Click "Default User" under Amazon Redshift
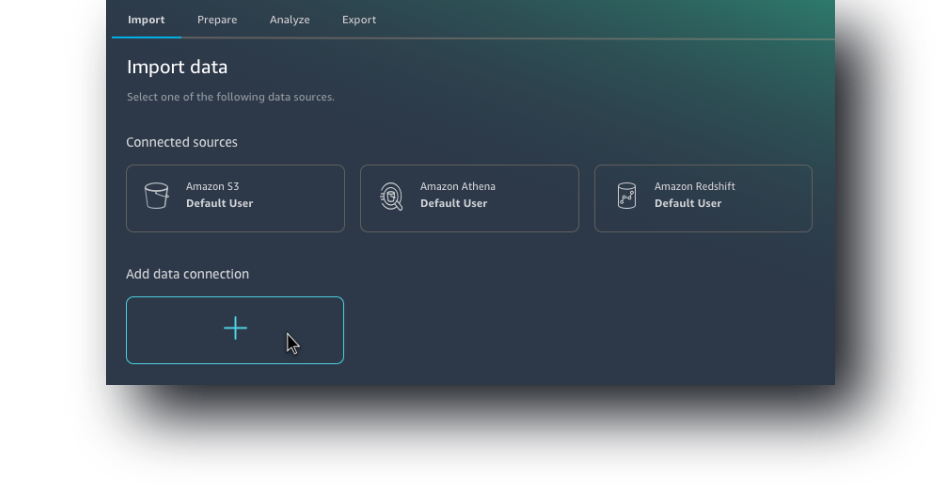943x501 pixels. click(x=688, y=203)
